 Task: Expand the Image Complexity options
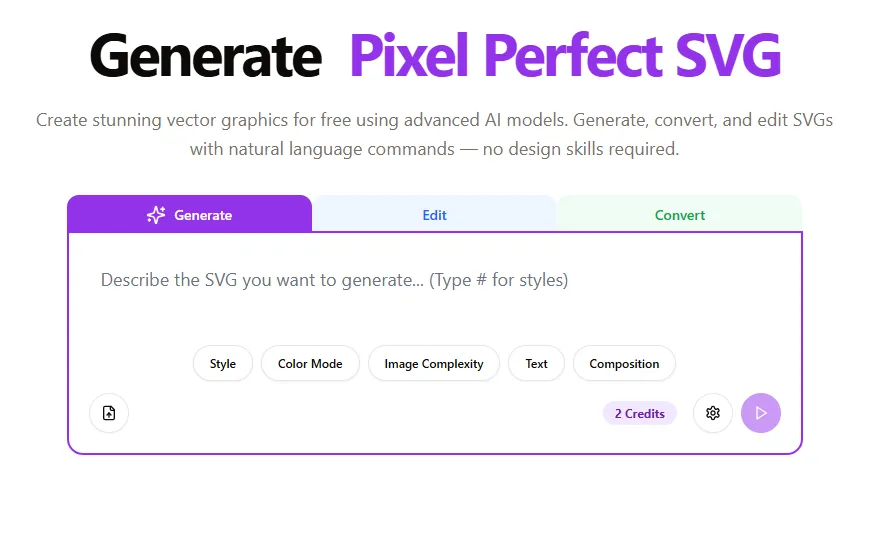tap(434, 364)
